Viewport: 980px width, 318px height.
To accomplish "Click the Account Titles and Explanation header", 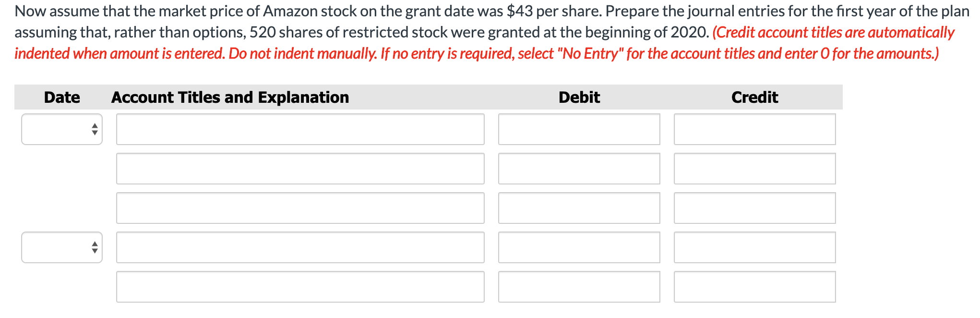I will 229,97.
